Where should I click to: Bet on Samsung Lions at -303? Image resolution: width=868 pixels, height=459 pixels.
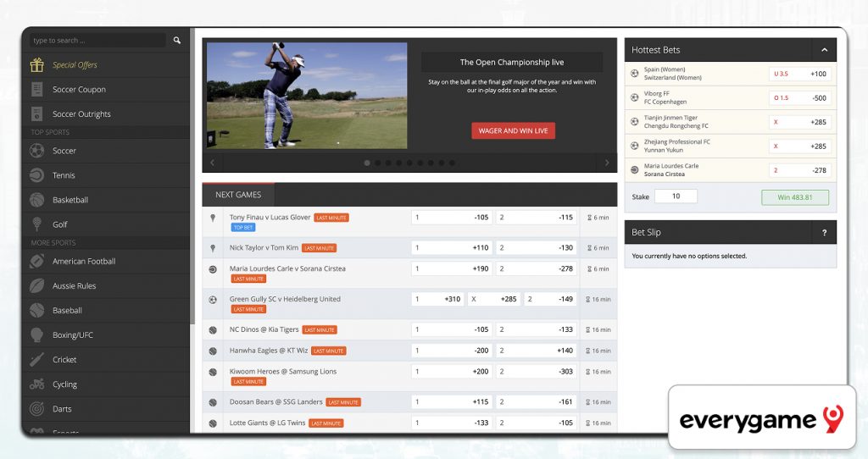pos(537,372)
